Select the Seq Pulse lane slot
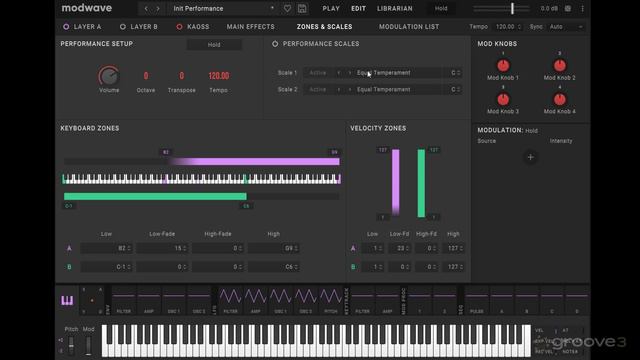640x360 pixels. click(x=477, y=300)
